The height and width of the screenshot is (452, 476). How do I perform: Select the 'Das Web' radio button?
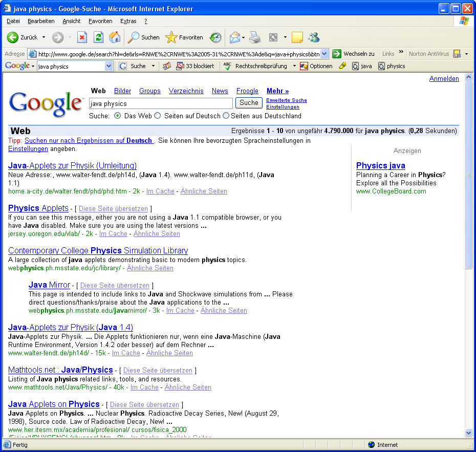(118, 116)
